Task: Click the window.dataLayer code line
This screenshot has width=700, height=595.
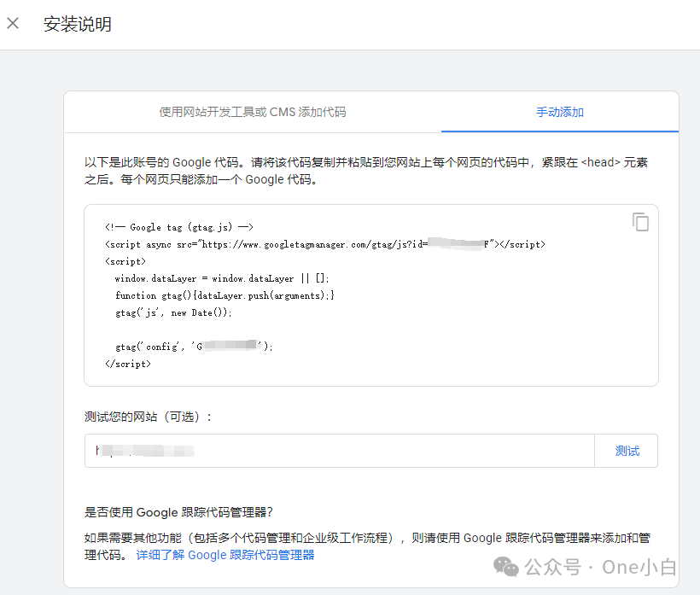Action: tap(222, 278)
